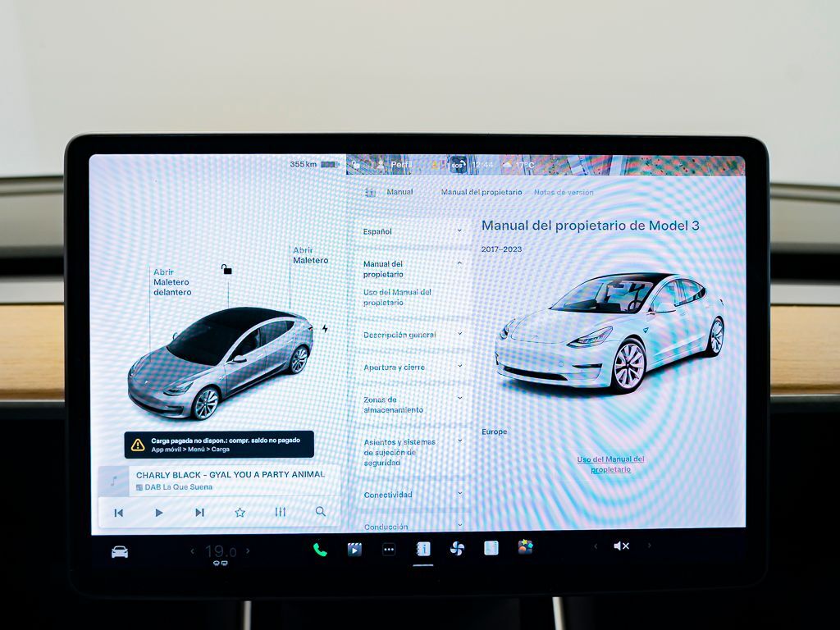Switch to the Notas de versión tab
Viewport: 840px width, 630px height.
tap(564, 193)
